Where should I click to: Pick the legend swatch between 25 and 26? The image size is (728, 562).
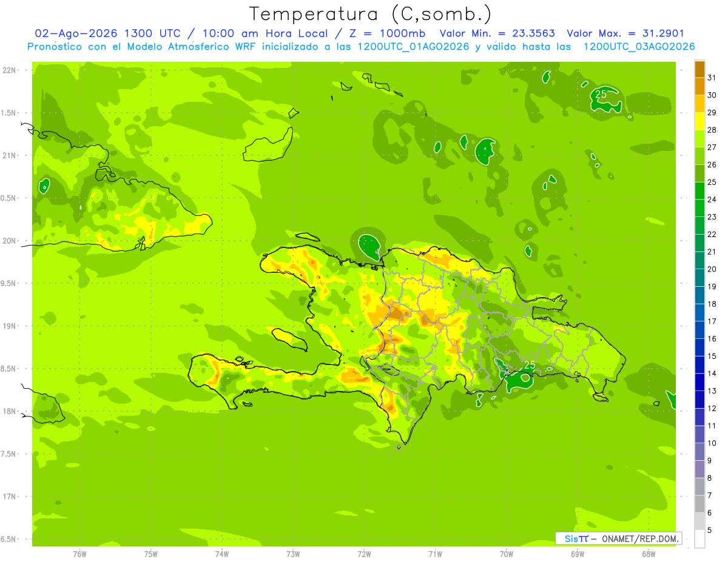pos(699,174)
